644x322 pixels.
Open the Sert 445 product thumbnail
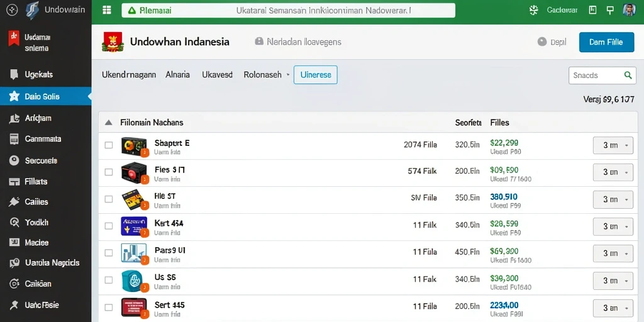pyautogui.click(x=135, y=308)
